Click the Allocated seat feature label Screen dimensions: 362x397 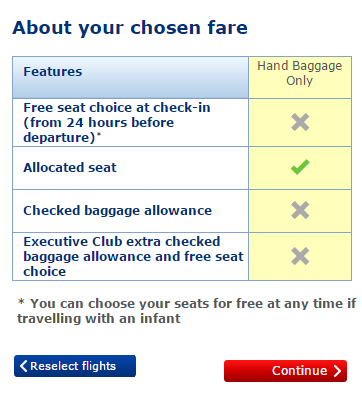click(70, 167)
